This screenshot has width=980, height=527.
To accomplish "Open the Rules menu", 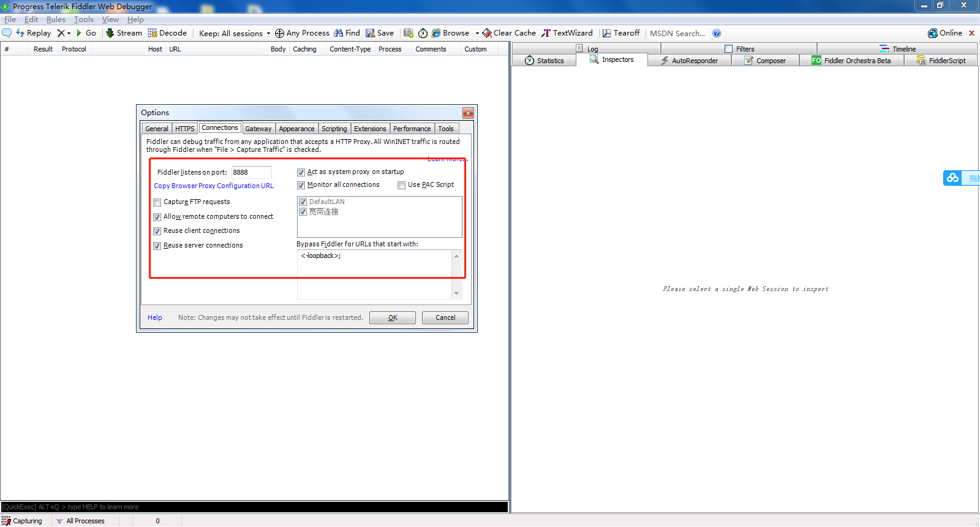I will click(x=56, y=20).
